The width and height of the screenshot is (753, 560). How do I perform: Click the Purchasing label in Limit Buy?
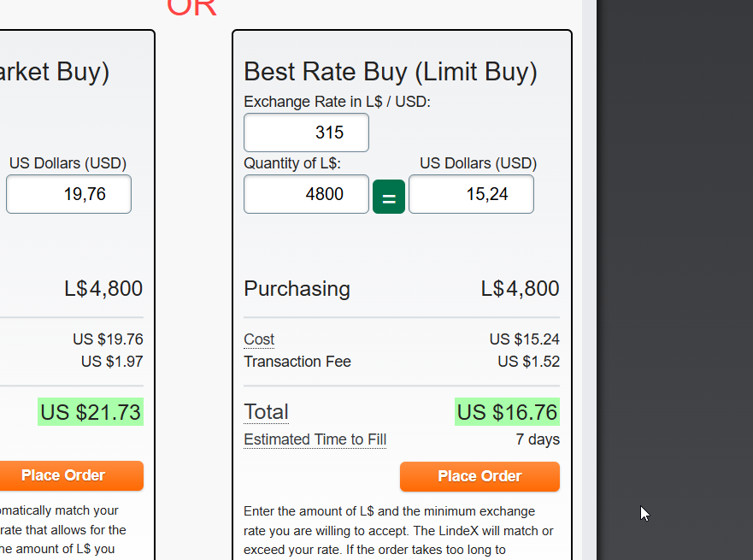point(297,289)
